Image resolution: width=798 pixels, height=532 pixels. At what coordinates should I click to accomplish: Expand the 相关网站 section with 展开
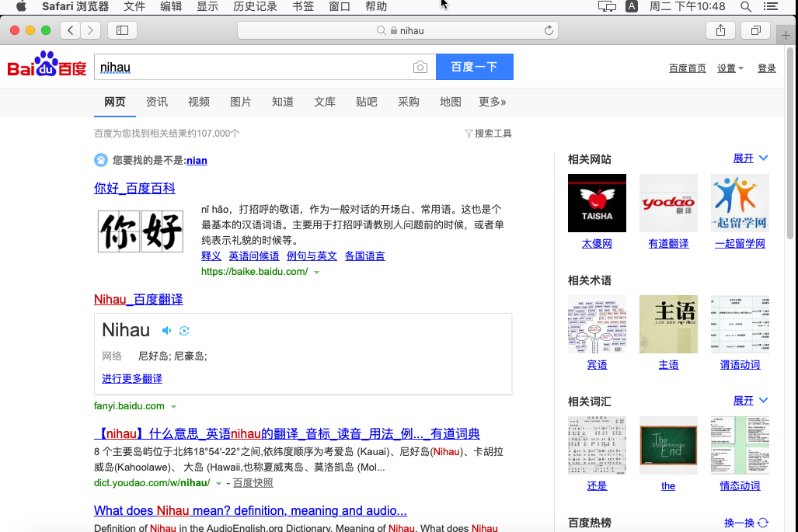750,158
